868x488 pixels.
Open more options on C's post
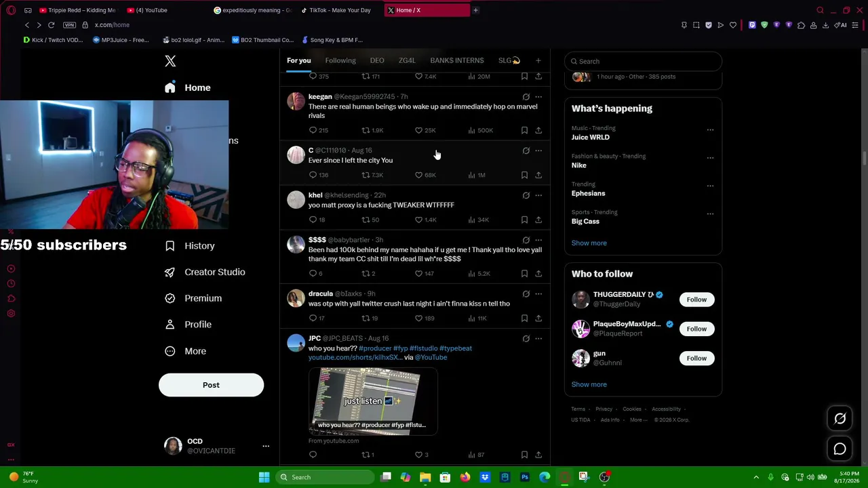[538, 150]
